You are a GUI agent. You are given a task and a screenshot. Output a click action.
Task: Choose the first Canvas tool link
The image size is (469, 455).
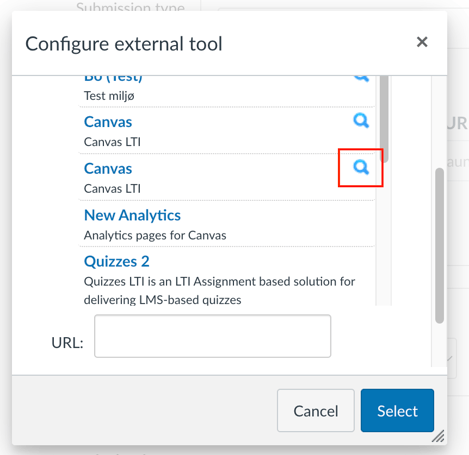click(x=108, y=122)
